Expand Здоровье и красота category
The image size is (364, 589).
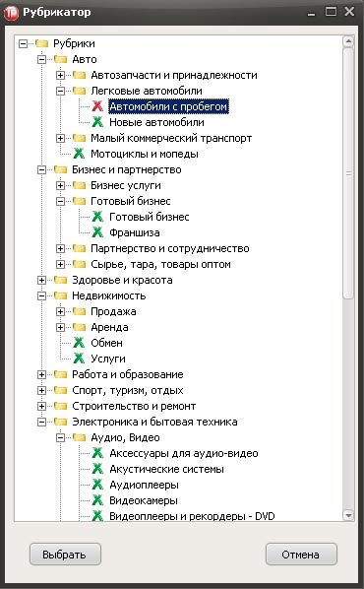pos(42,281)
